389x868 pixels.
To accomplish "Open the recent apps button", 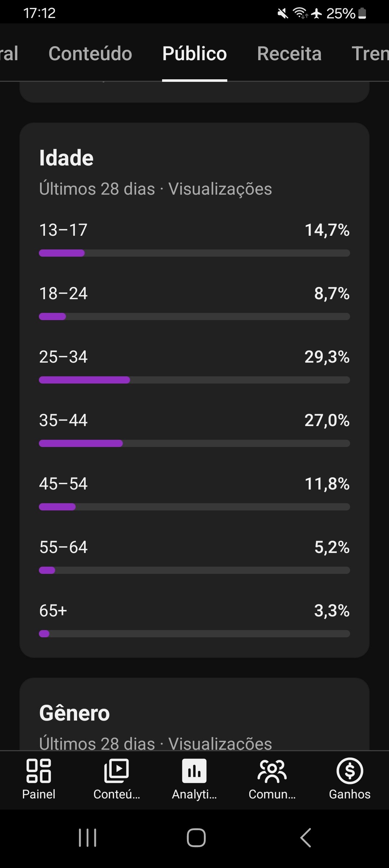I will 88,837.
